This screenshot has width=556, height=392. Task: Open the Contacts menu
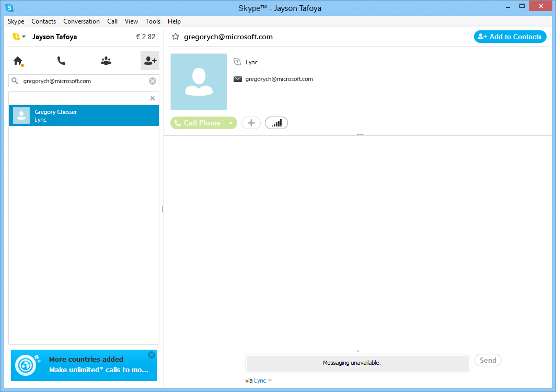pyautogui.click(x=43, y=21)
